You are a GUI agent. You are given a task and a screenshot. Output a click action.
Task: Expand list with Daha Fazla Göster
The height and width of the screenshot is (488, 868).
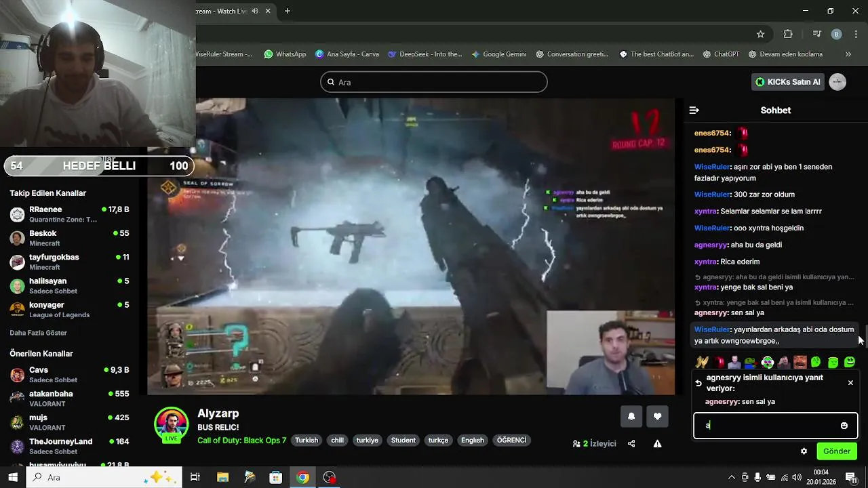[38, 333]
